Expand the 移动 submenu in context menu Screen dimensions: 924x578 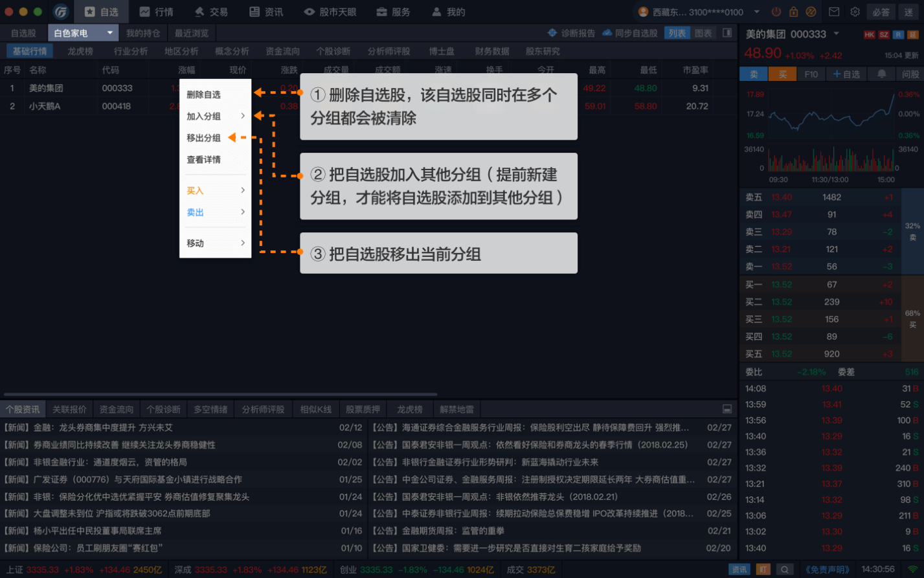click(x=215, y=243)
